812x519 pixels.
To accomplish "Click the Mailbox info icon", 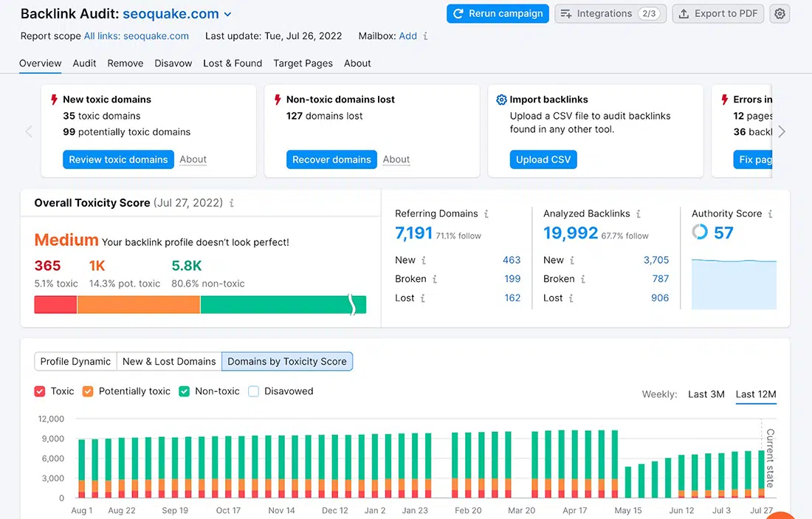I will [x=425, y=36].
